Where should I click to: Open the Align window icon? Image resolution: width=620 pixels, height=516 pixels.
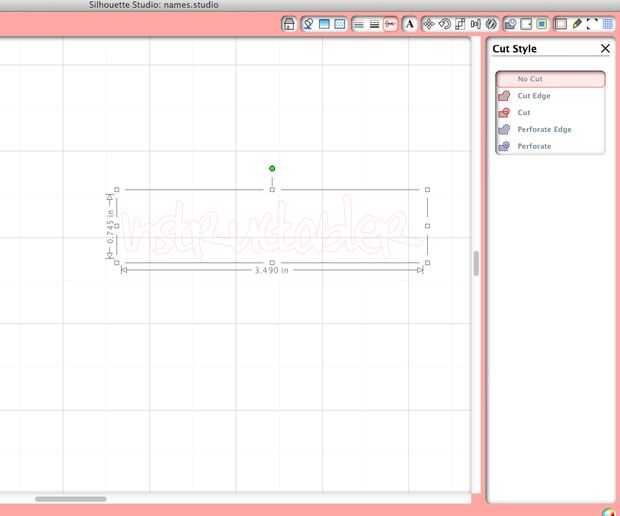(x=475, y=24)
